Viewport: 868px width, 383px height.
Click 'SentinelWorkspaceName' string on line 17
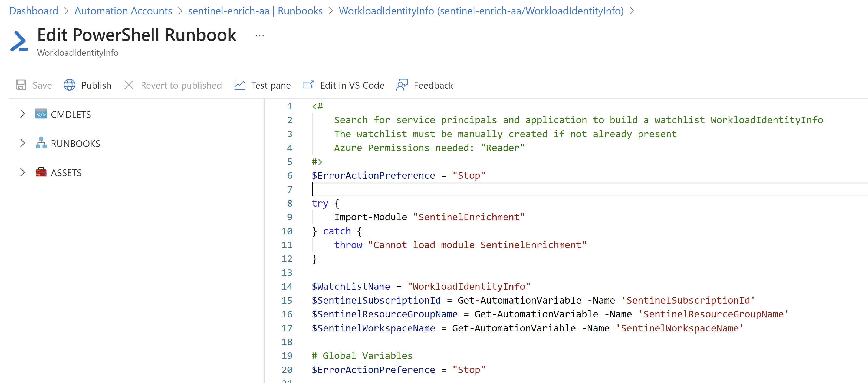680,328
